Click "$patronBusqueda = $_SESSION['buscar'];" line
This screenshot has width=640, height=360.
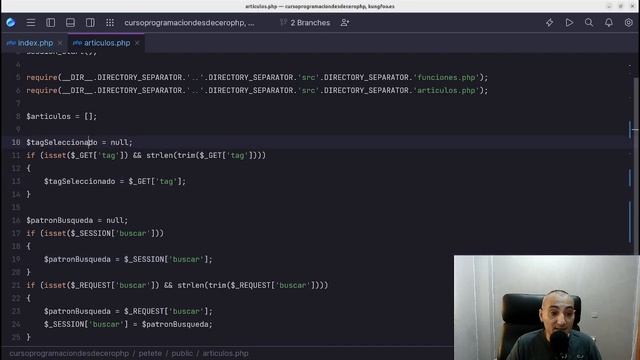coord(128,259)
